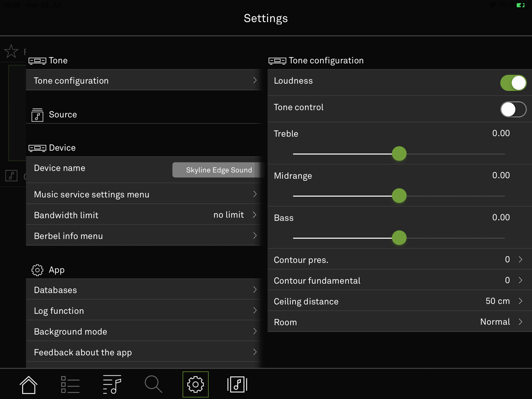Open the now playing music icon in bottom bar
This screenshot has width=532, height=399.
coord(237,384)
